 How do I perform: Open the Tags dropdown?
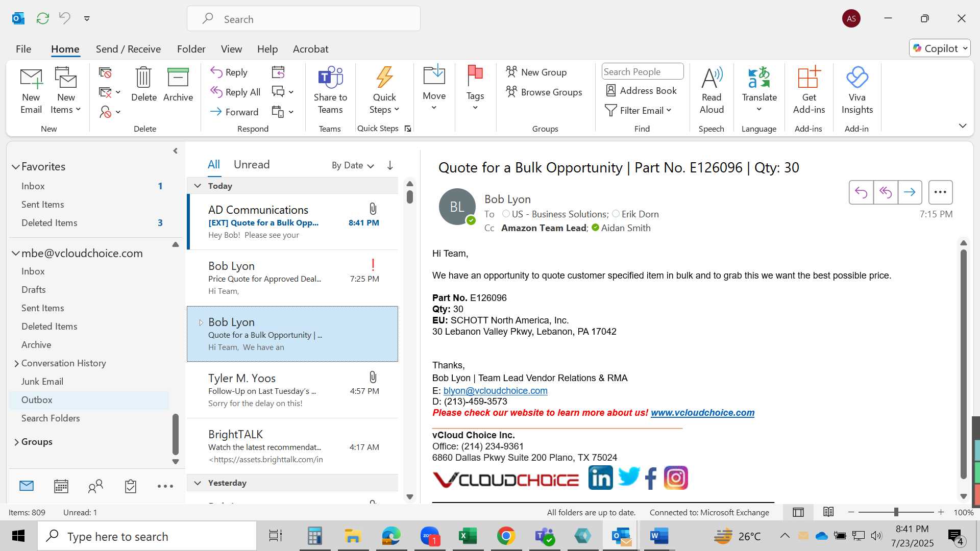point(475,88)
